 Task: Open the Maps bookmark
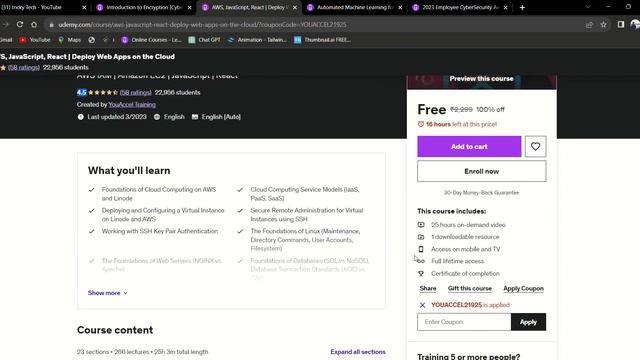click(x=69, y=40)
